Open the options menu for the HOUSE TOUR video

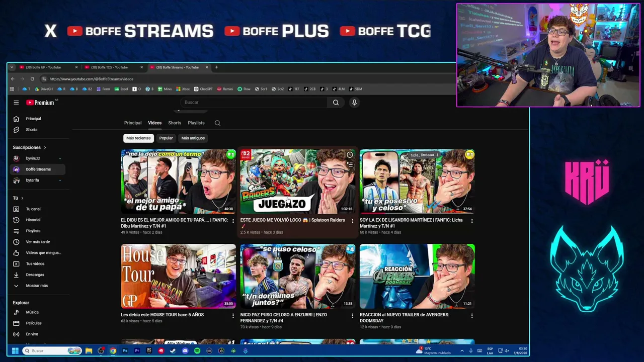[232, 315]
